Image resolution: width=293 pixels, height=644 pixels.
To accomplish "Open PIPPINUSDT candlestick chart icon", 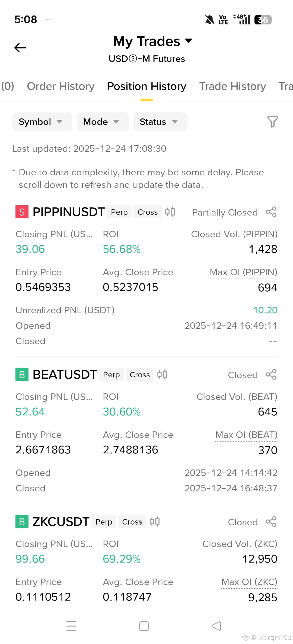I will click(170, 212).
